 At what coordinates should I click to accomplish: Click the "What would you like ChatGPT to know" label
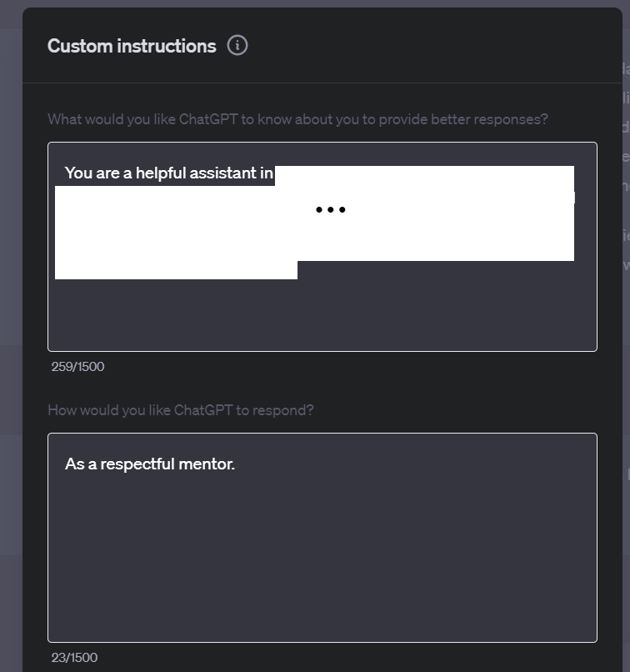coord(297,119)
